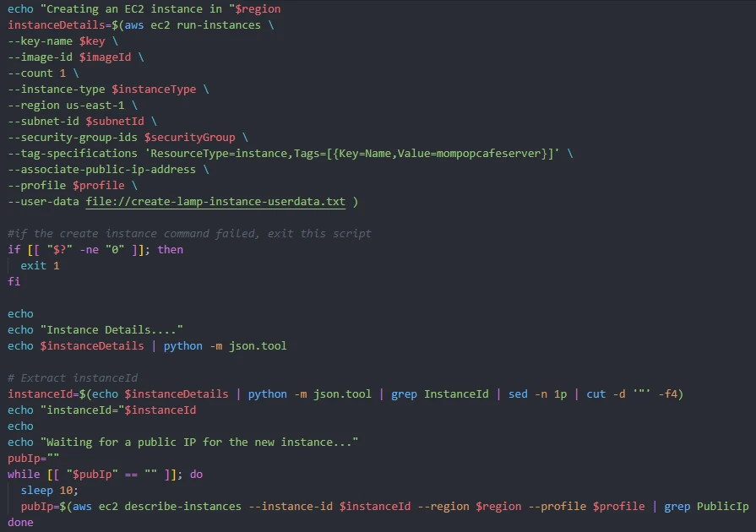Click the create-lamp-instance-userdata.txt file link

(x=215, y=202)
